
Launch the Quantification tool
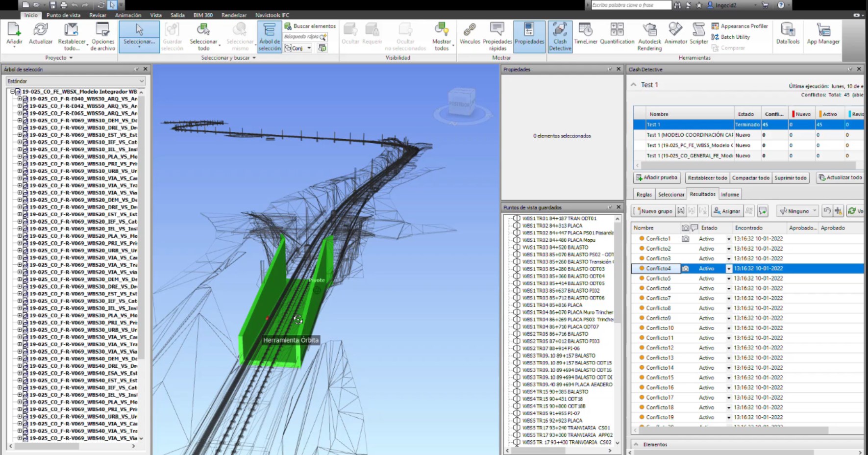[x=617, y=33]
